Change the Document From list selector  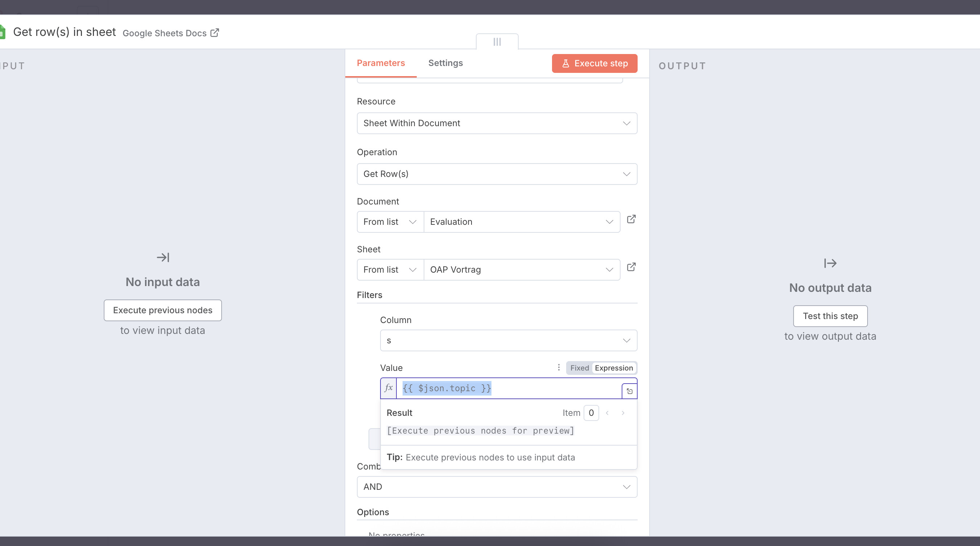click(390, 222)
